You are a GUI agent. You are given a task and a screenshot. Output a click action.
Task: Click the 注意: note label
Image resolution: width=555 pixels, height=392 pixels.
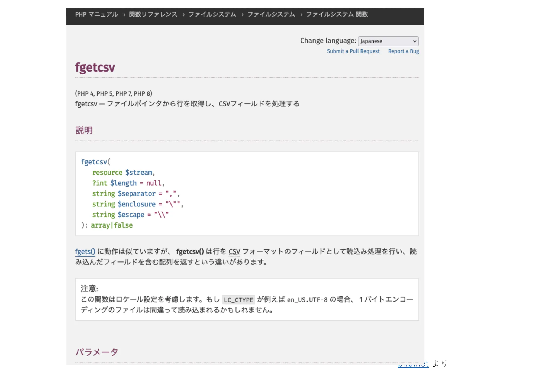89,289
